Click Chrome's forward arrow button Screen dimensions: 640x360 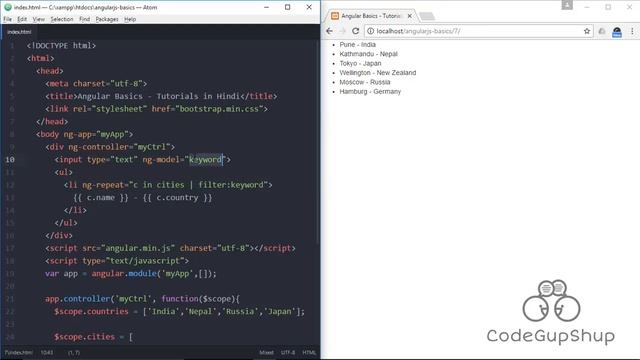[x=342, y=31]
